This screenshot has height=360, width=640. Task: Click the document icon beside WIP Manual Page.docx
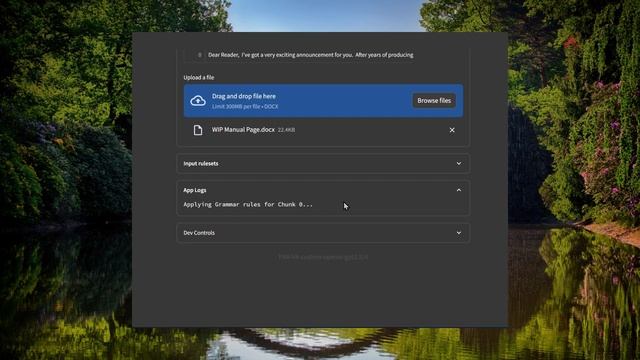(x=198, y=130)
